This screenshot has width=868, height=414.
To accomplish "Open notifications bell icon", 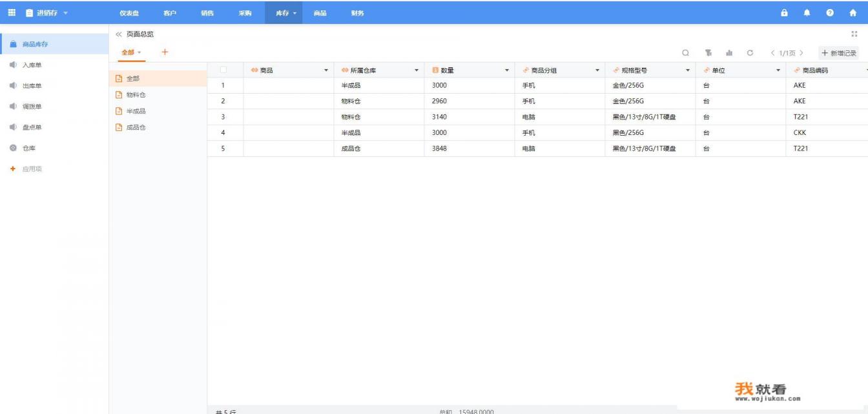I will (807, 13).
